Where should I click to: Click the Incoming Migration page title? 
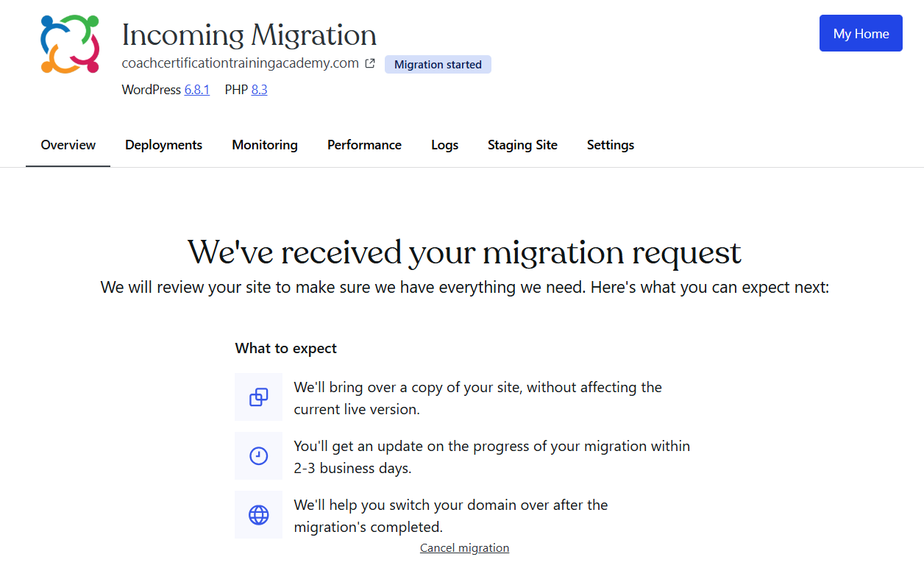[x=249, y=35]
